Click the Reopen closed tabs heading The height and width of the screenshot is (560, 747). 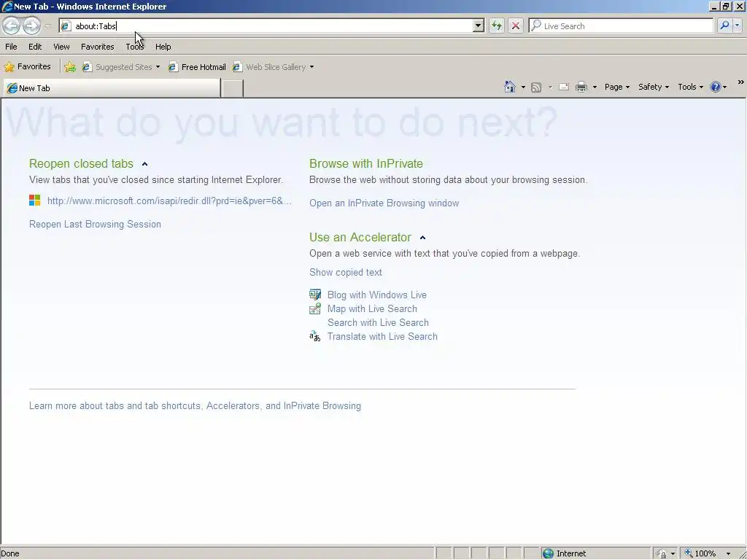pyautogui.click(x=81, y=164)
